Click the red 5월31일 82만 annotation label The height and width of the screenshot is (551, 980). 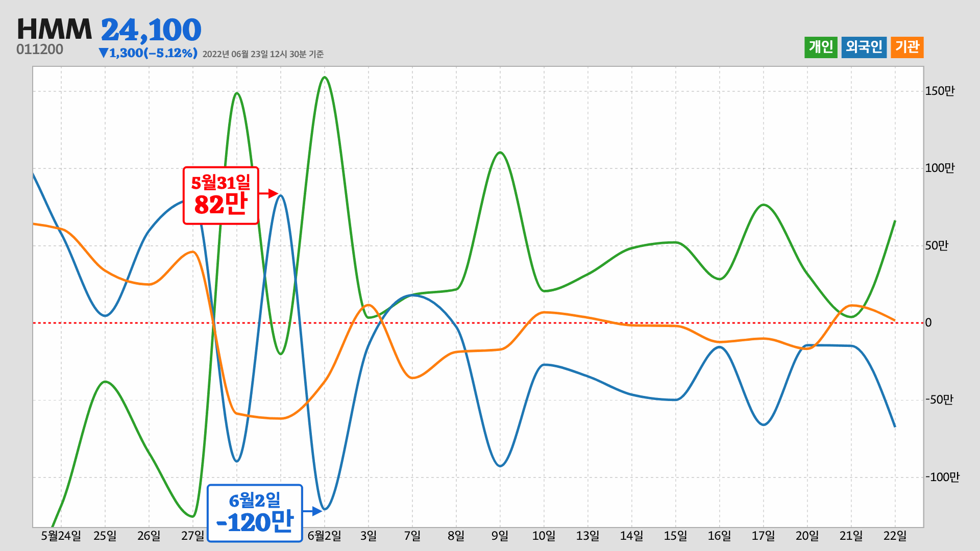pos(221,195)
